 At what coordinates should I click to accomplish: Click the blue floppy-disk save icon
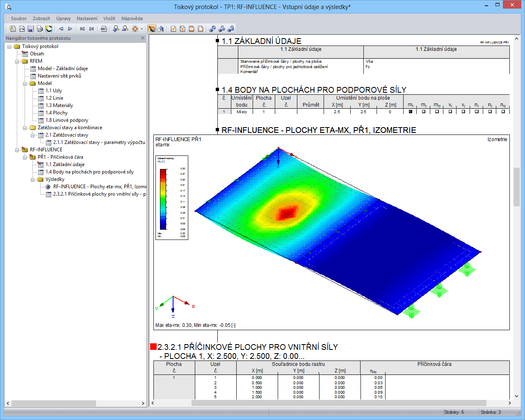click(31, 29)
